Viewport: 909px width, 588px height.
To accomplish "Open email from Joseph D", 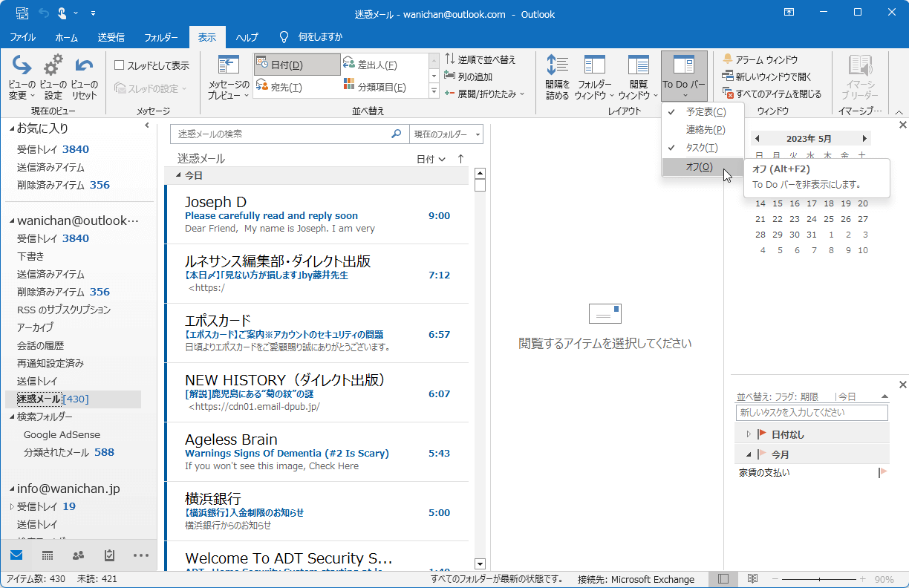I will click(317, 214).
